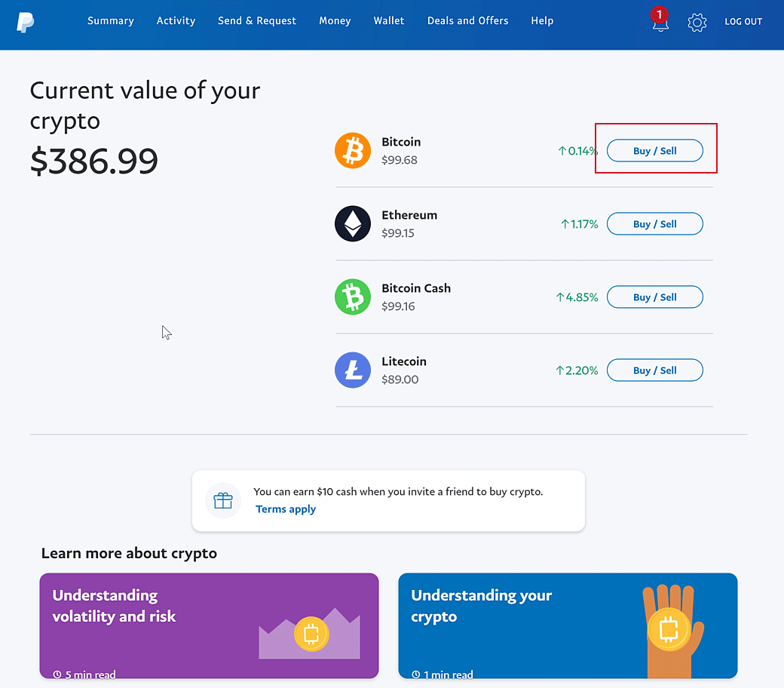
Task: Select the Money menu item
Action: pyautogui.click(x=335, y=20)
